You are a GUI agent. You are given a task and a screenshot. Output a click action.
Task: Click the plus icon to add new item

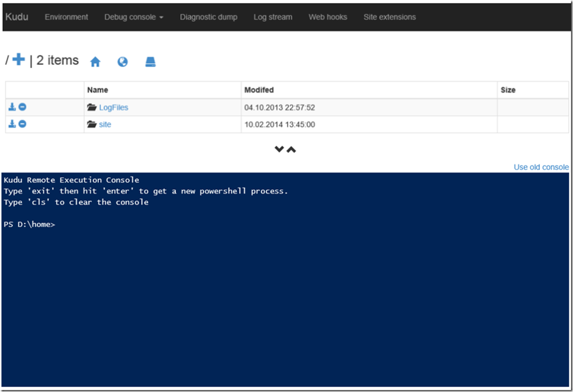19,59
